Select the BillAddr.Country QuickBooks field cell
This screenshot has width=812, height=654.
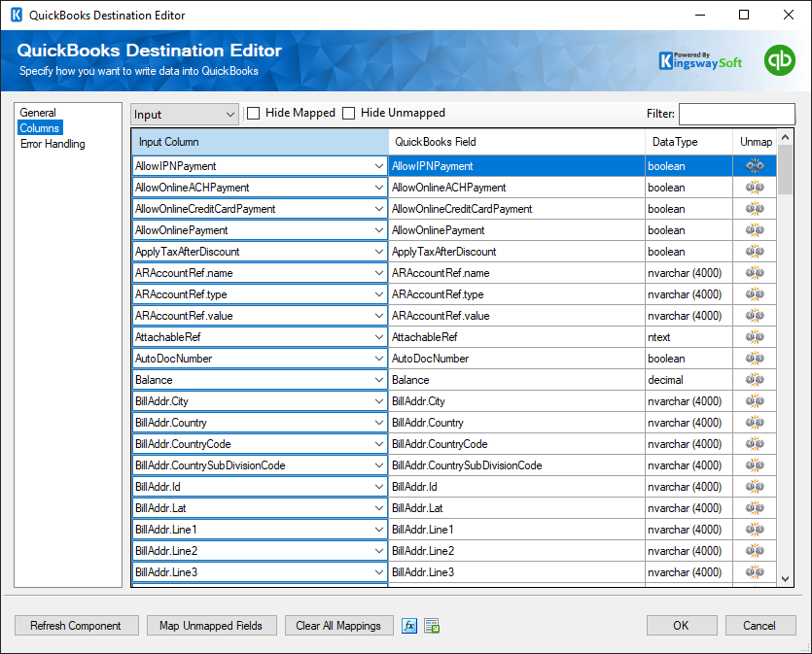click(516, 422)
